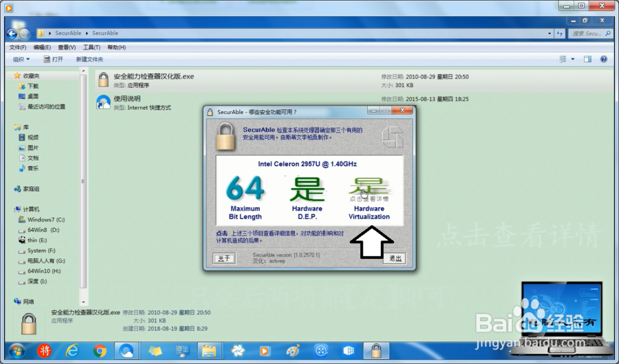619x364 pixels.
Task: Click the orange media player taskbar icon
Action: pos(264,350)
